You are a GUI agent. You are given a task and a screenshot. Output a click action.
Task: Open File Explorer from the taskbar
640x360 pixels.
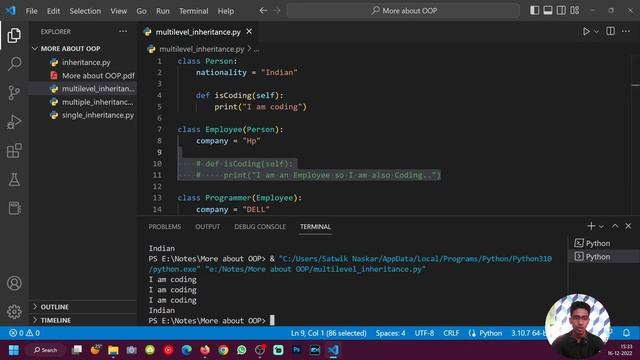point(113,350)
